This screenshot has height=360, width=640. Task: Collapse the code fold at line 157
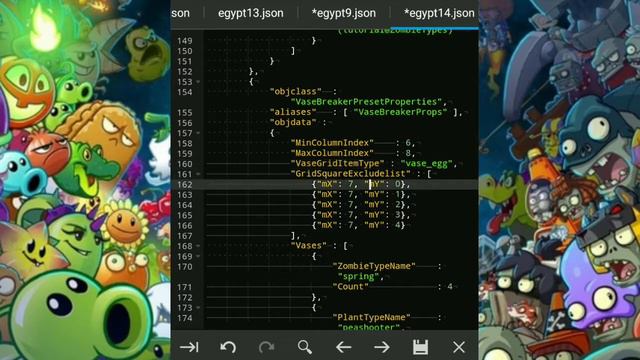tap(198, 133)
